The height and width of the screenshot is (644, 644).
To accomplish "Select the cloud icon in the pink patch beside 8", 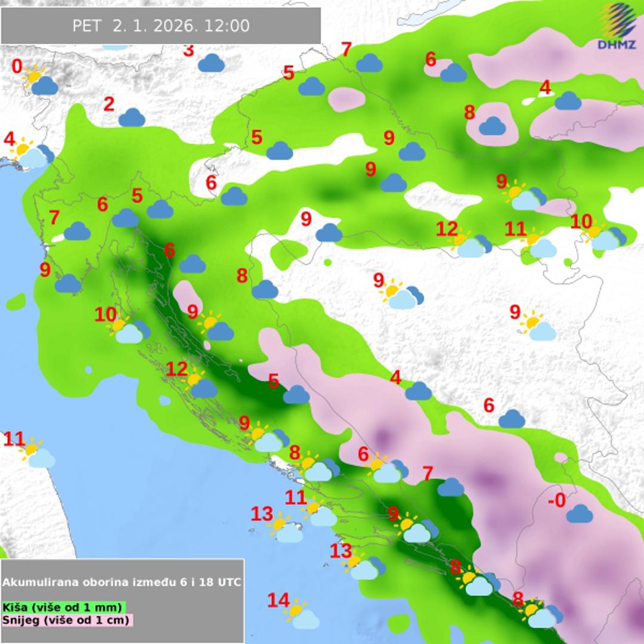I will tap(493, 126).
